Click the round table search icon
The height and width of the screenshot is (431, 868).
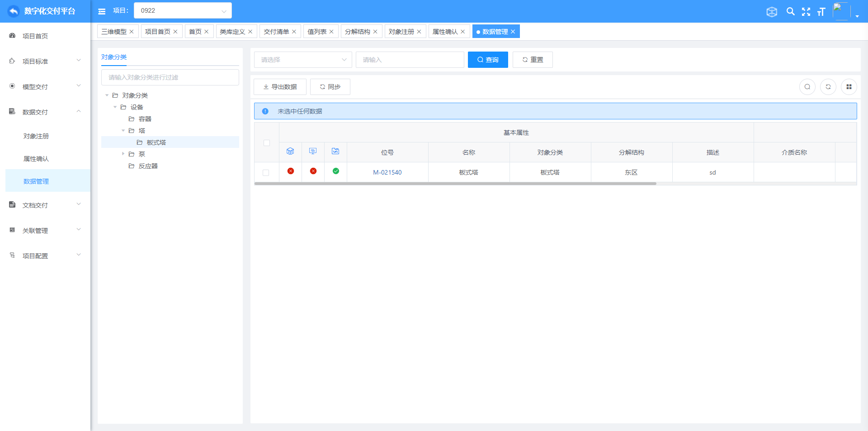coord(807,87)
